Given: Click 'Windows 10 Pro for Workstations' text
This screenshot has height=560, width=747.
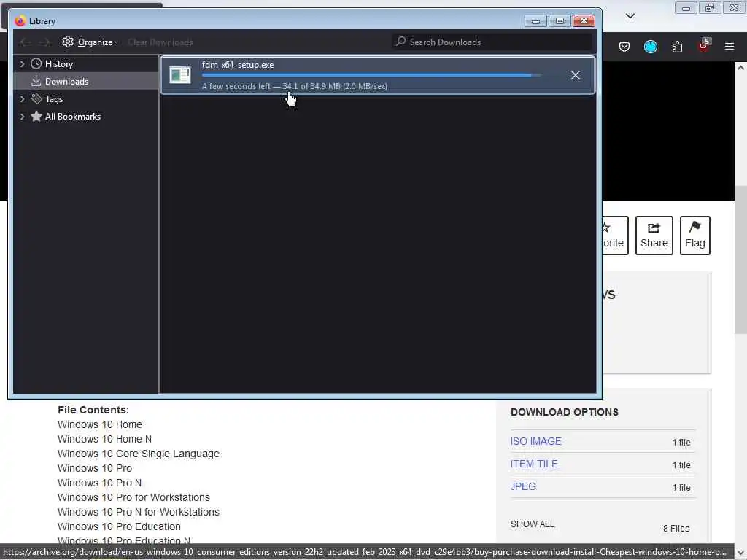Looking at the screenshot, I should (x=133, y=497).
